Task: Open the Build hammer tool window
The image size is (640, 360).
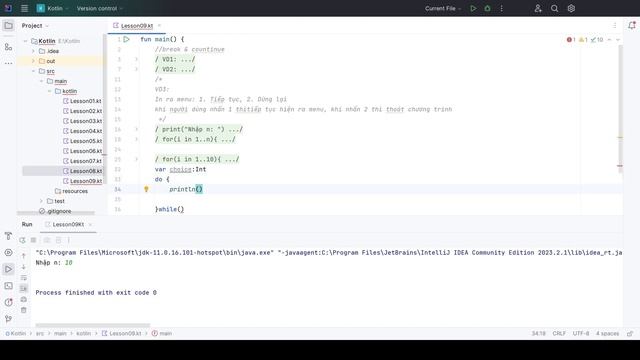Action: click(8, 236)
